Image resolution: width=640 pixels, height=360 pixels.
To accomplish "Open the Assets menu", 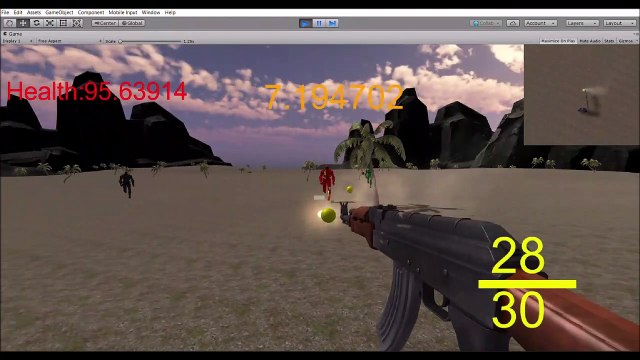I will (34, 13).
